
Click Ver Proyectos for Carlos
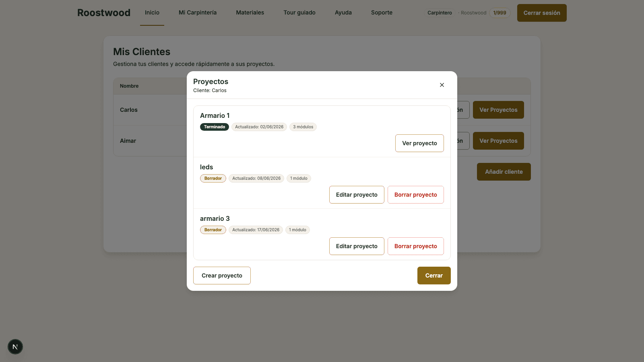pos(498,110)
